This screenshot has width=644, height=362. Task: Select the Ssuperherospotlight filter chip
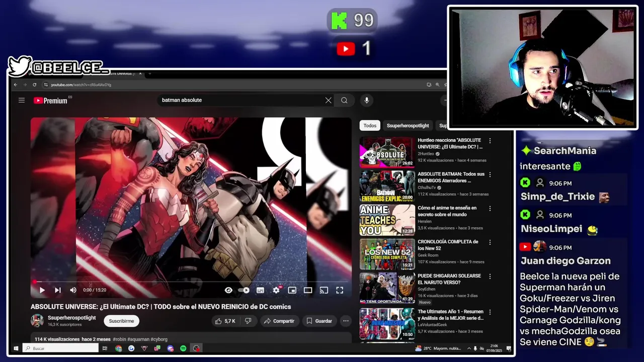click(408, 126)
